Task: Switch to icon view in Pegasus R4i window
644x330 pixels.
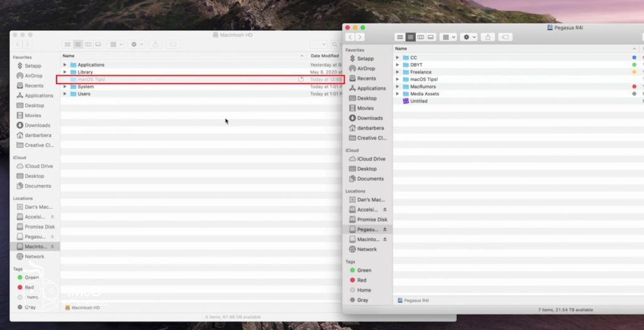Action: 400,37
